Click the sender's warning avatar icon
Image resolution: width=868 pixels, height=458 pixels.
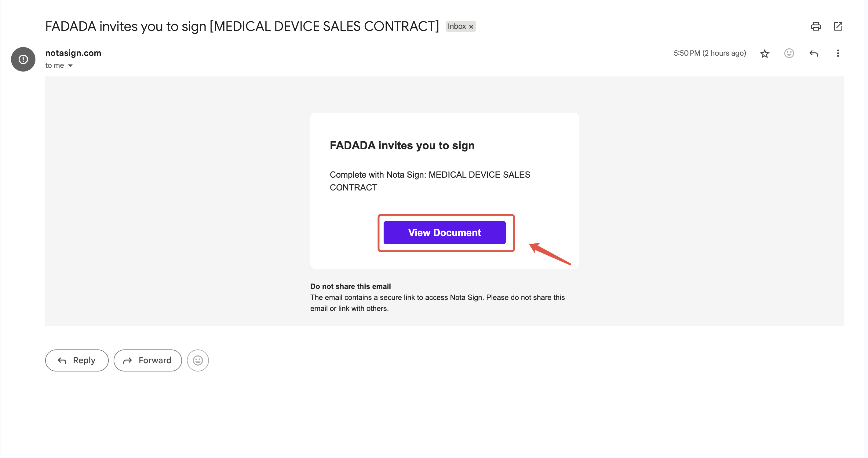(23, 59)
